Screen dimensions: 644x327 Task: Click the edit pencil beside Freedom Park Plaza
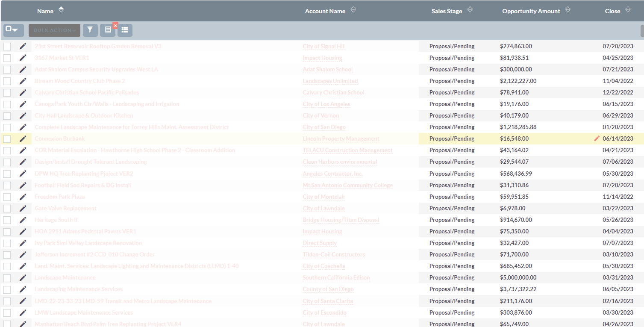23,196
